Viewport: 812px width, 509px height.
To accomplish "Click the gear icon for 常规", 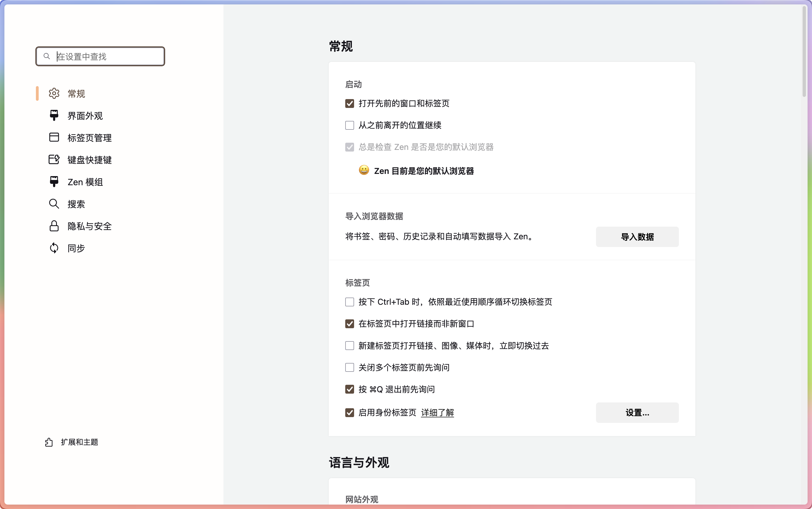I will 54,93.
